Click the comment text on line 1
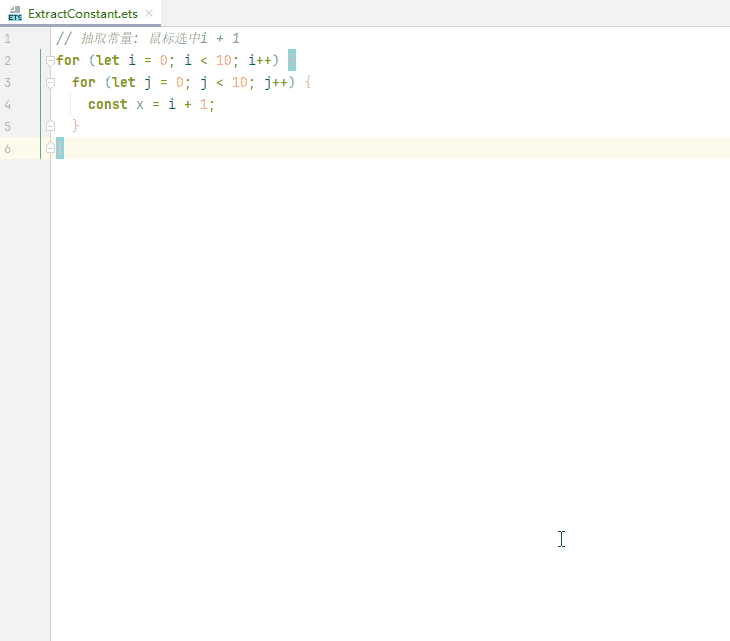This screenshot has height=641, width=730. click(x=148, y=39)
